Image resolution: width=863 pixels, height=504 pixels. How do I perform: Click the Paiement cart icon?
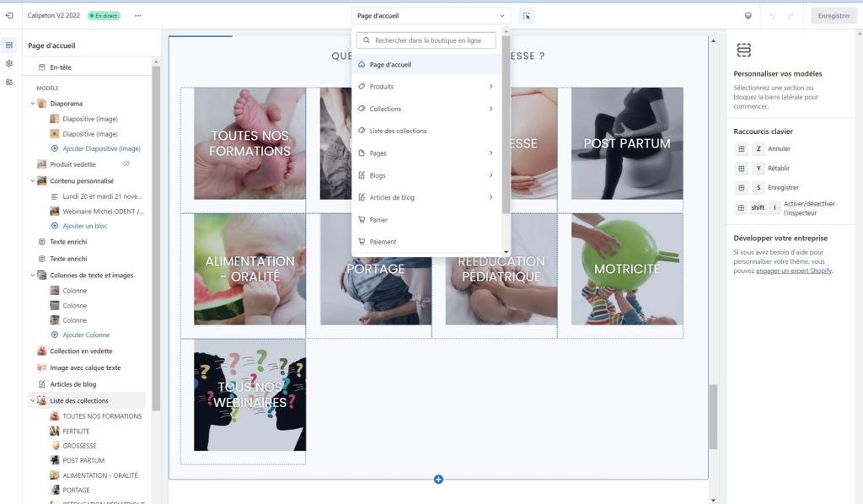pyautogui.click(x=362, y=242)
